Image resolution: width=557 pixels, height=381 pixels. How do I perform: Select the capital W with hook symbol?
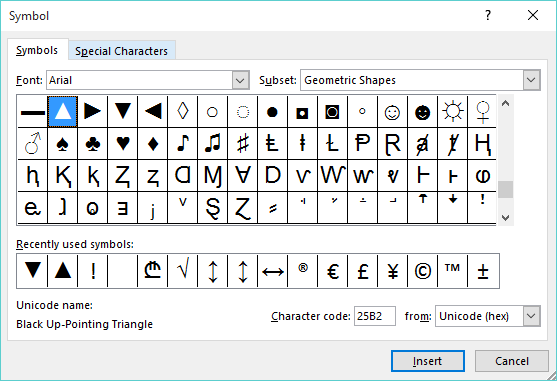(332, 175)
